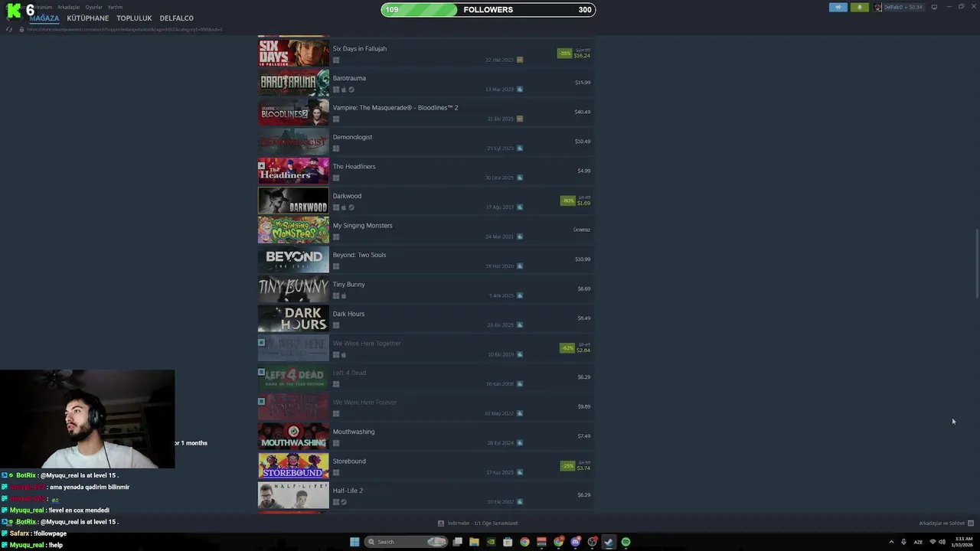Reload the store page

(x=9, y=29)
